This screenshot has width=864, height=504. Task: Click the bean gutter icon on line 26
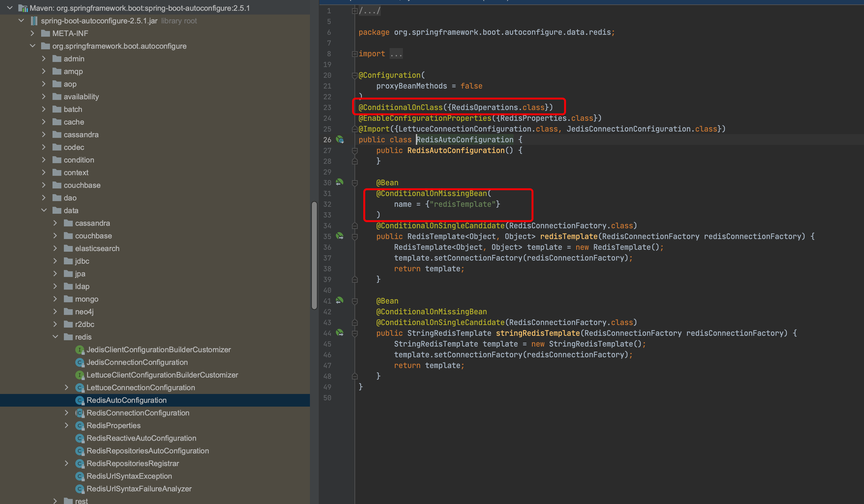click(x=340, y=139)
